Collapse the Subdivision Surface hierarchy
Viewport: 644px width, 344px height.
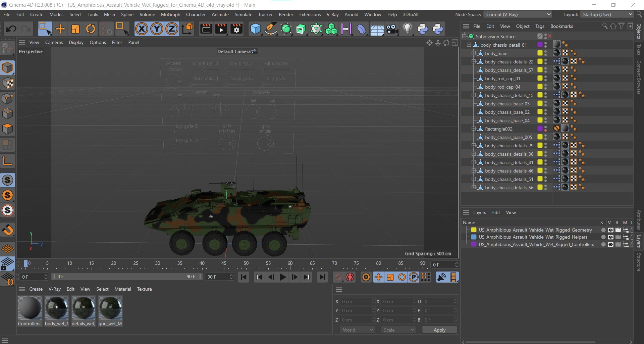pyautogui.click(x=465, y=36)
